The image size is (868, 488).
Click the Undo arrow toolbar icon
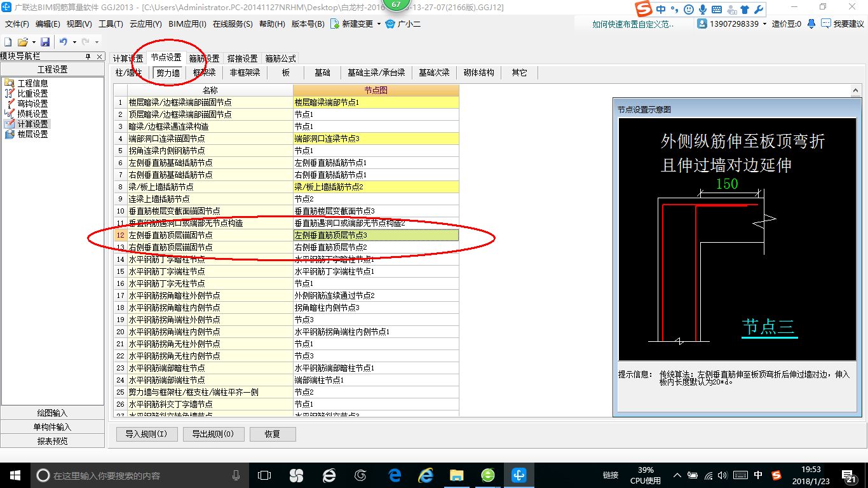(x=64, y=42)
